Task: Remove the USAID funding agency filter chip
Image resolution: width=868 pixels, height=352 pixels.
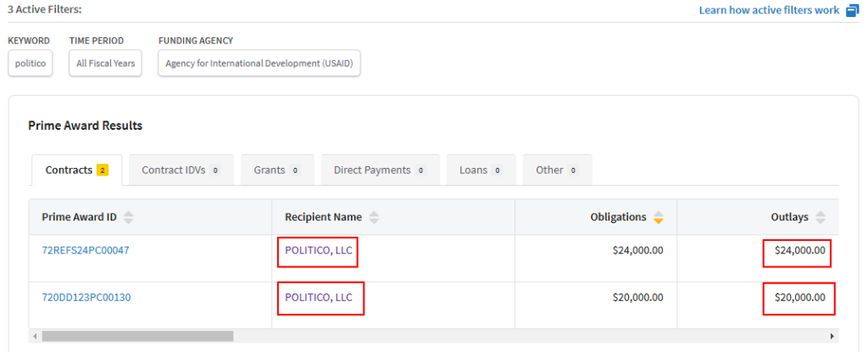Action: click(259, 64)
